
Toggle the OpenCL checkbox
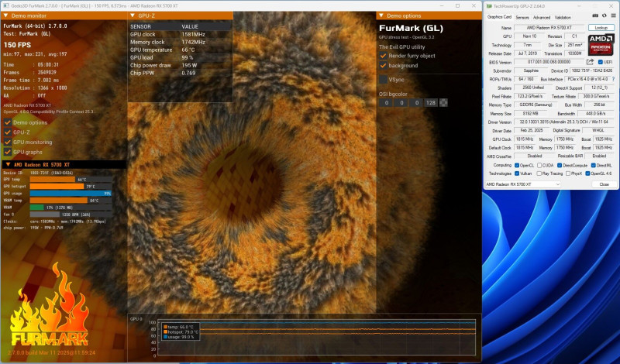pos(517,166)
